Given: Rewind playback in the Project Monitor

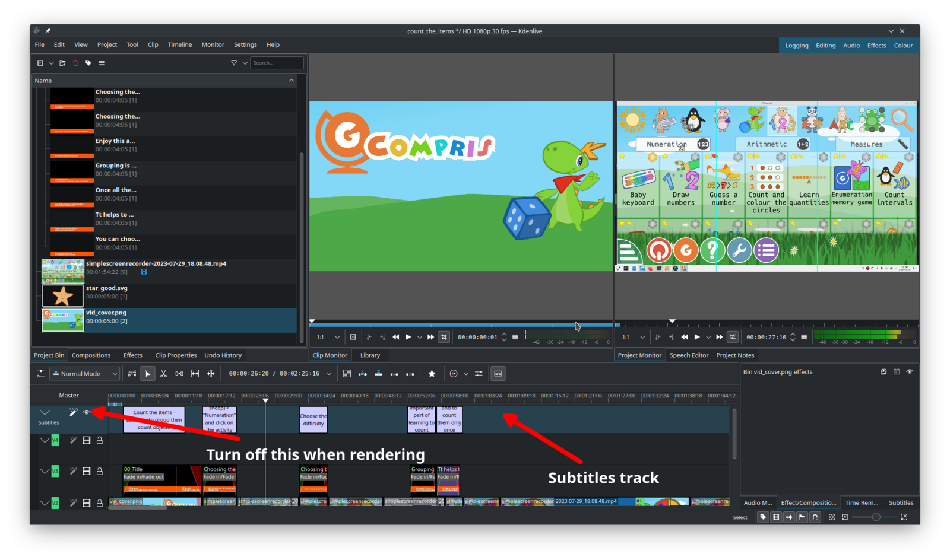Looking at the screenshot, I should click(684, 337).
